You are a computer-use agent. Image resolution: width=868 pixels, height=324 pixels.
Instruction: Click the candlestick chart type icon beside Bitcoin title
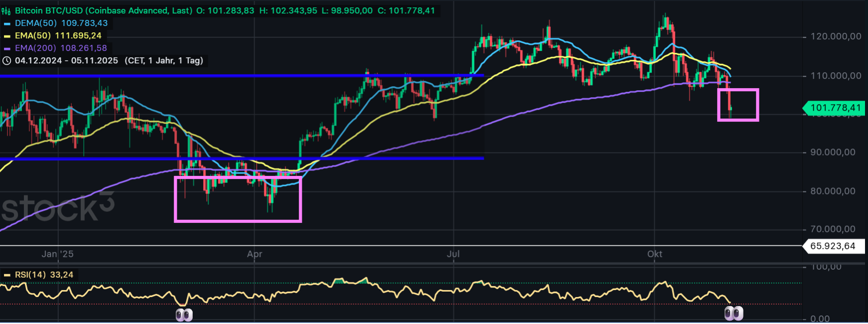tap(6, 11)
